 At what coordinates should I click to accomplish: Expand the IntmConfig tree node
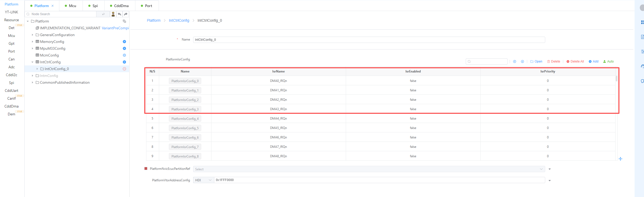click(x=32, y=76)
